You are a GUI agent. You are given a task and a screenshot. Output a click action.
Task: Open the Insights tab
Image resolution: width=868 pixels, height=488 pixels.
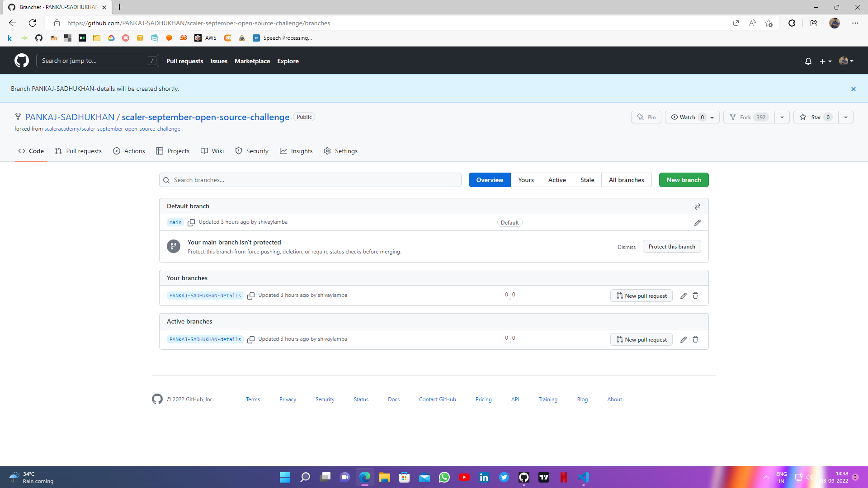[296, 151]
